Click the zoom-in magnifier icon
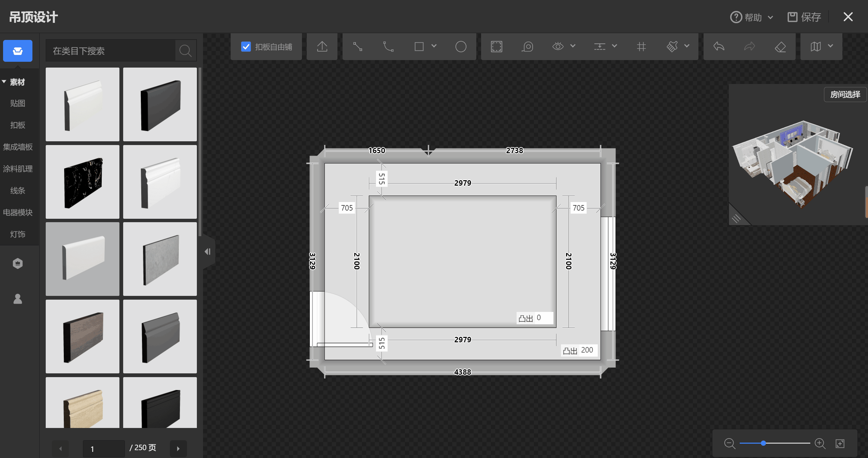The height and width of the screenshot is (458, 868). pos(820,443)
